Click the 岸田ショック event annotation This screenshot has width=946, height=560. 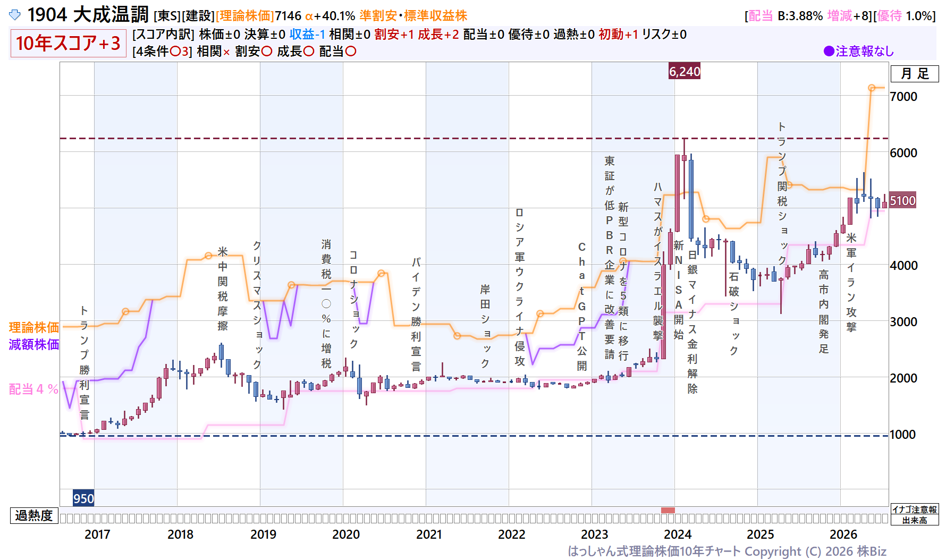pyautogui.click(x=485, y=326)
